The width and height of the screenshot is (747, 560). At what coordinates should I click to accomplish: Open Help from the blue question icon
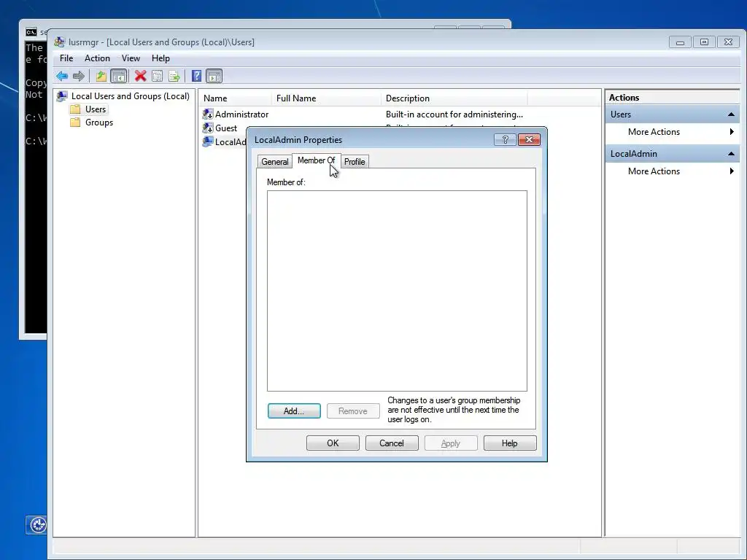[x=196, y=76]
